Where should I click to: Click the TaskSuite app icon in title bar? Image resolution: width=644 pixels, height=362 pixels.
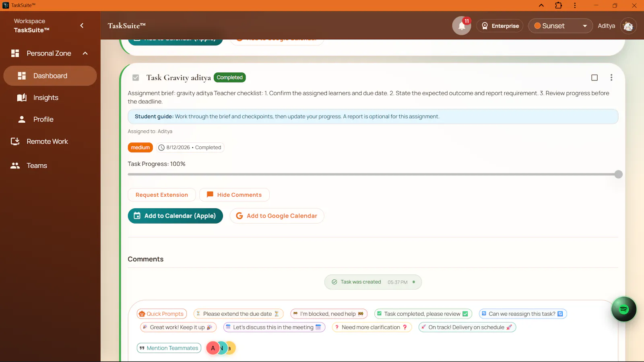click(x=6, y=5)
